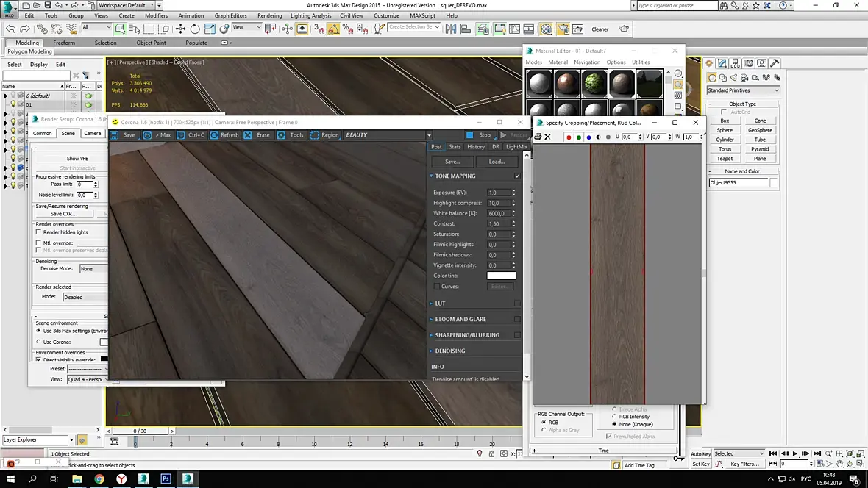Image resolution: width=868 pixels, height=488 pixels.
Task: Click the Teapot primitive button
Action: [725, 159]
